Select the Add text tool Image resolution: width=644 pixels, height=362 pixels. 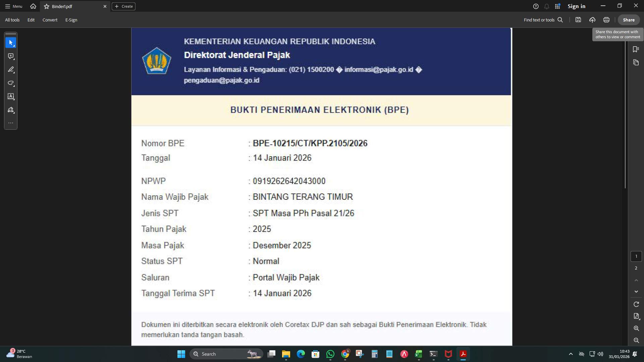(10, 97)
